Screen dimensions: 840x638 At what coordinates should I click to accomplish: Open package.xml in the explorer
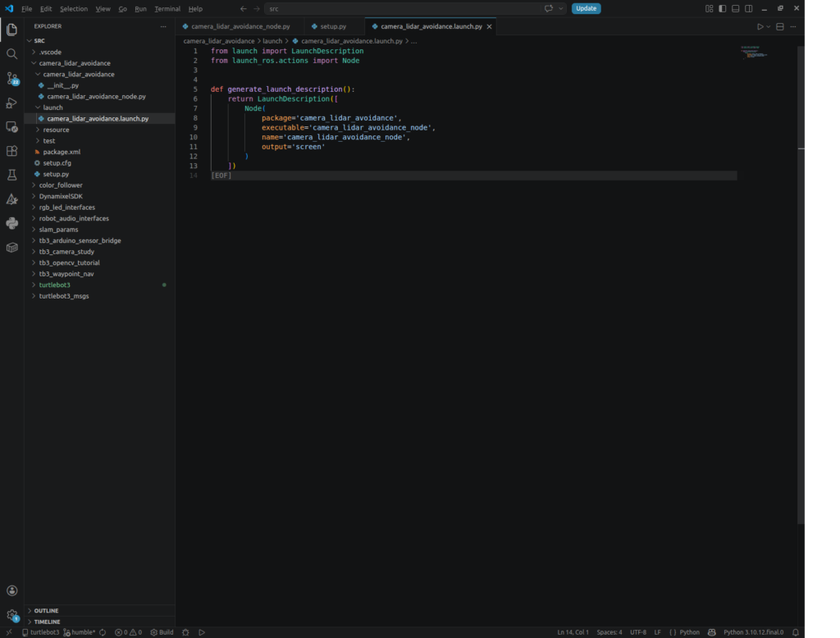pos(62,153)
